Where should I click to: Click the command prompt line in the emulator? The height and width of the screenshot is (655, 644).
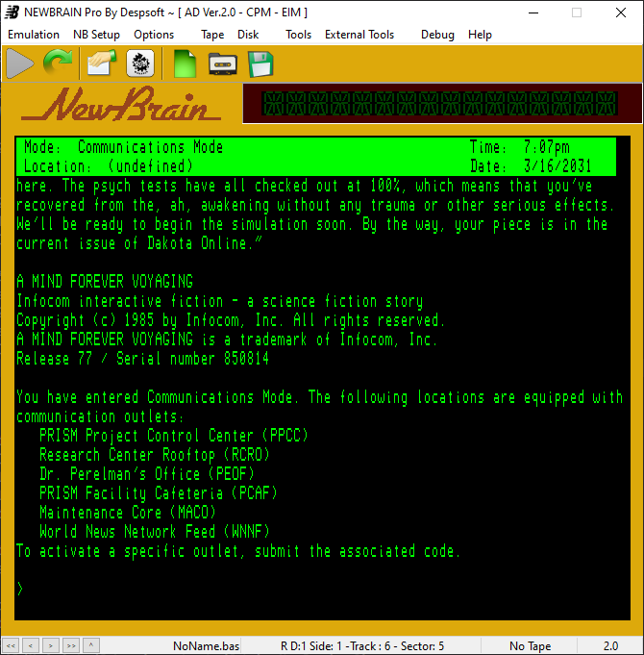[x=322, y=589]
